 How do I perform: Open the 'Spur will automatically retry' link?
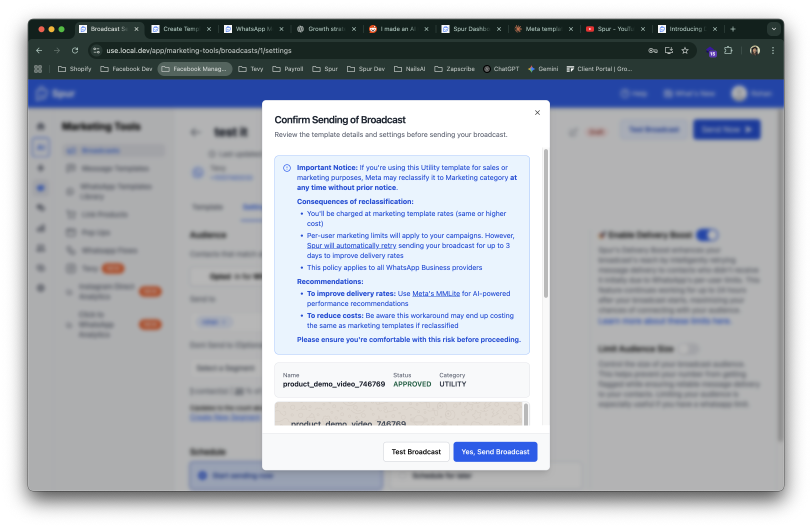click(x=351, y=245)
